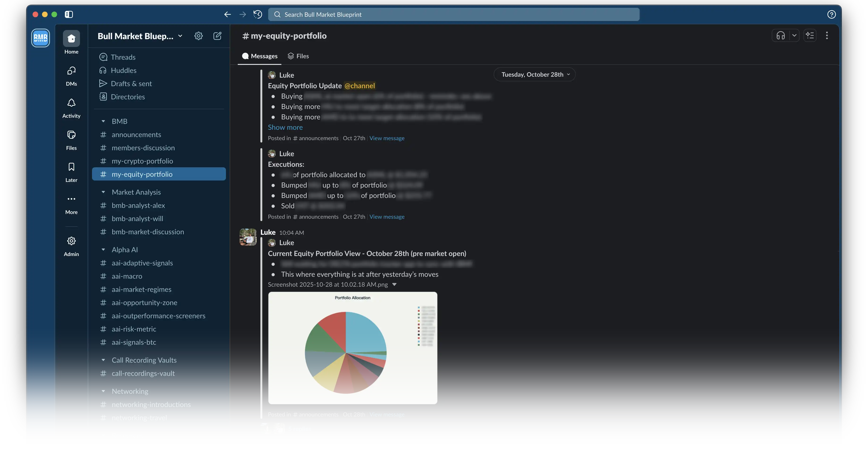Toggle the sidebar panel layout icon
868x453 pixels.
69,14
